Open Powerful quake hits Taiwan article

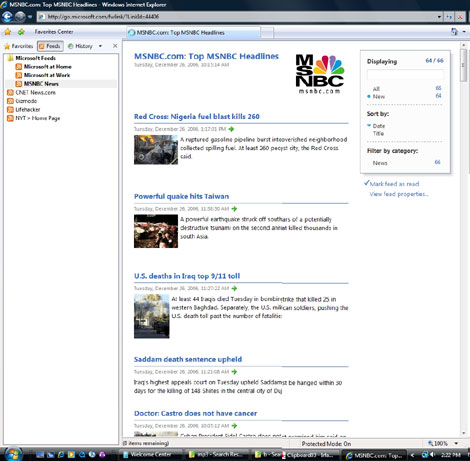(x=181, y=197)
